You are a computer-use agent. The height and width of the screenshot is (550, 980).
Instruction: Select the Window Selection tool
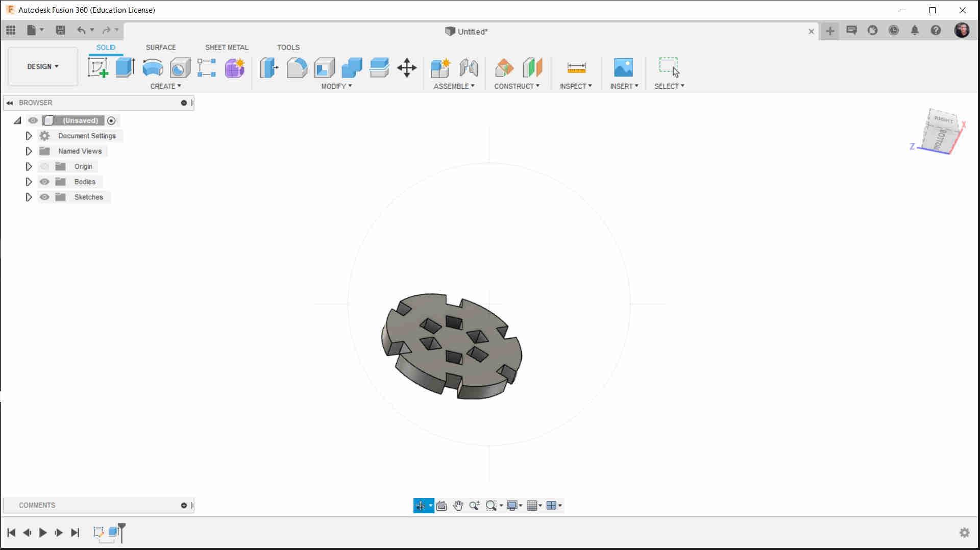[669, 67]
